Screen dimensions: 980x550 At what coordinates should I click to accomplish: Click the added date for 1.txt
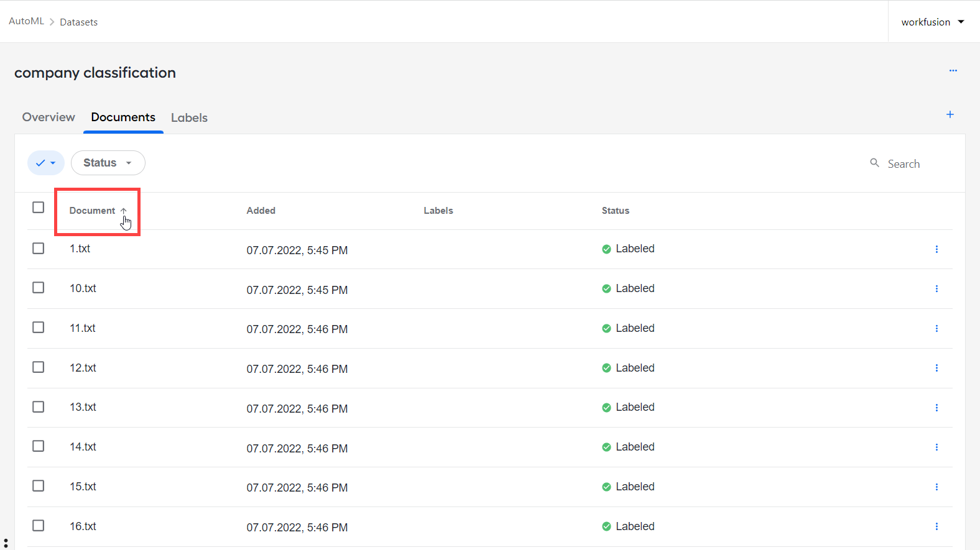(297, 250)
